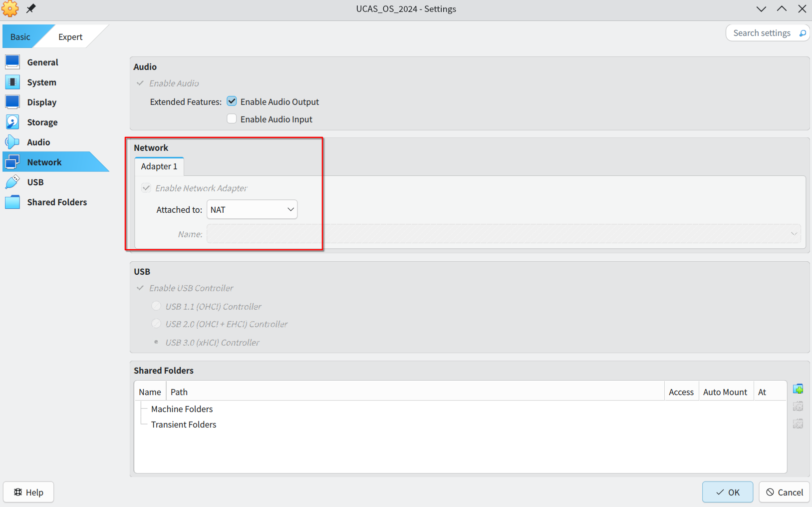This screenshot has width=812, height=507.
Task: Click the Name column header
Action: 150,392
